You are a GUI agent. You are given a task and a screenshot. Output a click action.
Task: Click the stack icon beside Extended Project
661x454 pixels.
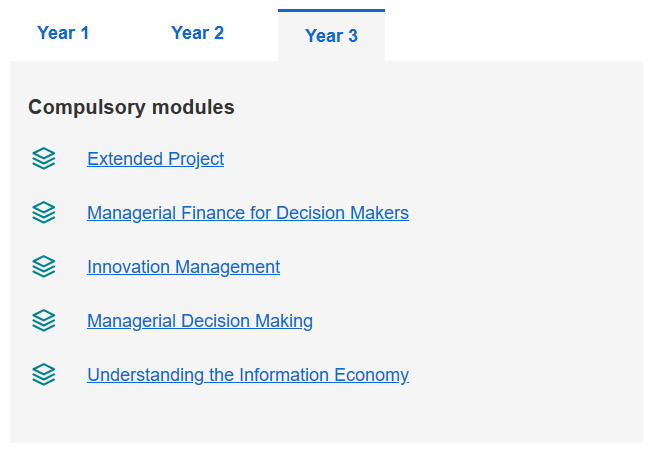pyautogui.click(x=44, y=159)
